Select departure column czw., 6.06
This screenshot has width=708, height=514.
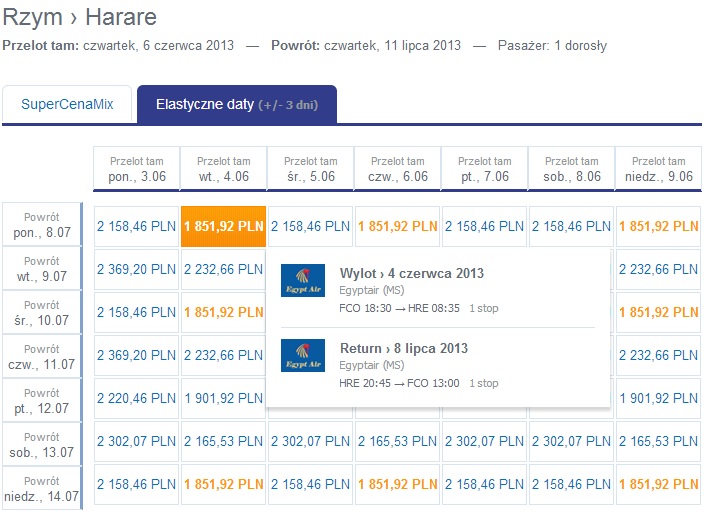click(x=398, y=168)
